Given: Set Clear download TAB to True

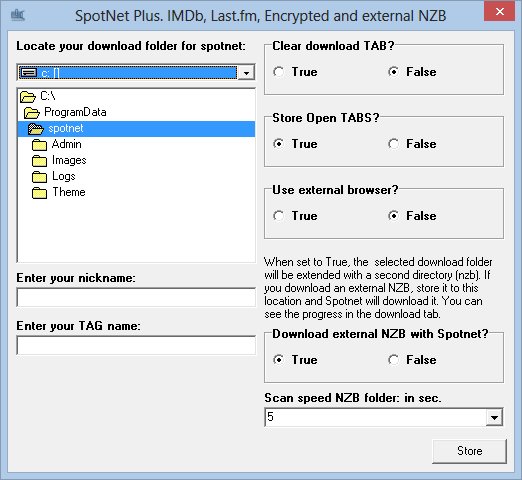Looking at the screenshot, I should pos(279,72).
